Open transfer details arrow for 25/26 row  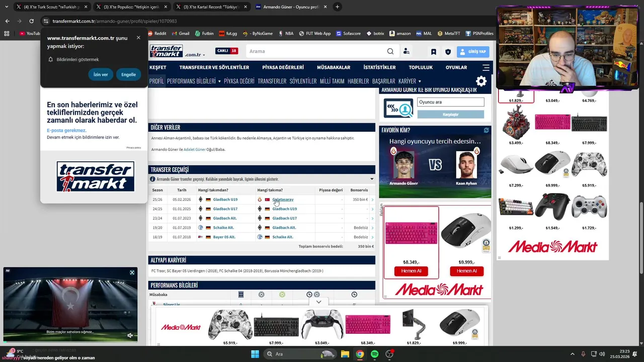click(x=372, y=200)
